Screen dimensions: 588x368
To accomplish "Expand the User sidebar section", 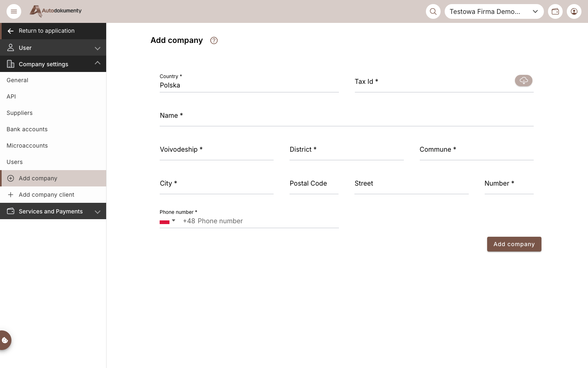I will coord(53,48).
